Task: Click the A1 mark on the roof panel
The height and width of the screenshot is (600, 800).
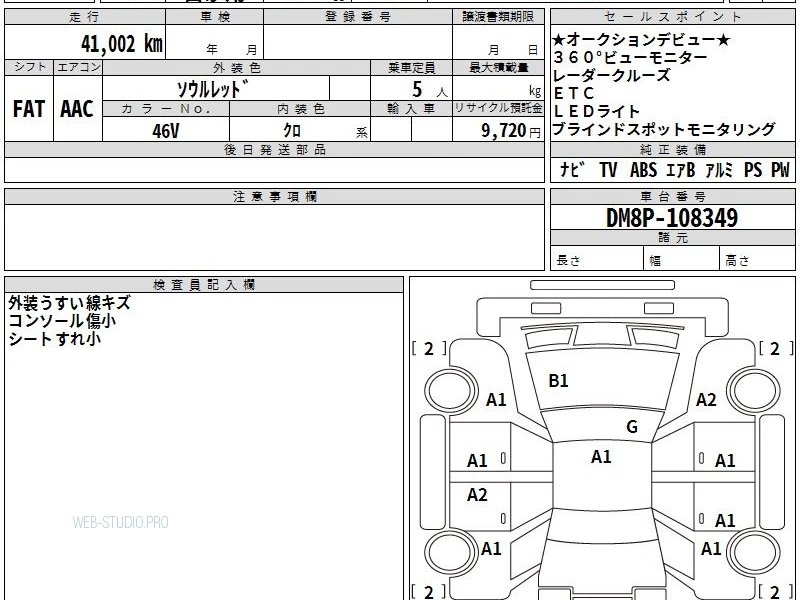Action: 601,457
